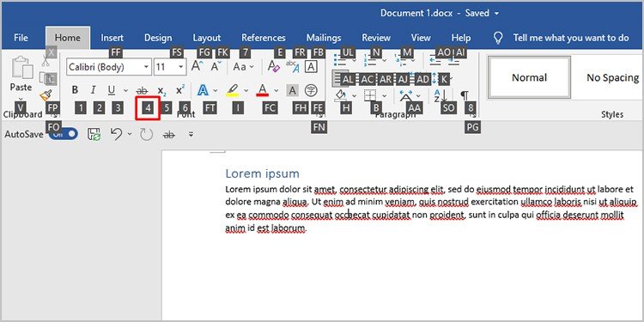644x322 pixels.
Task: Click the Bold formatting icon
Action: pos(75,90)
